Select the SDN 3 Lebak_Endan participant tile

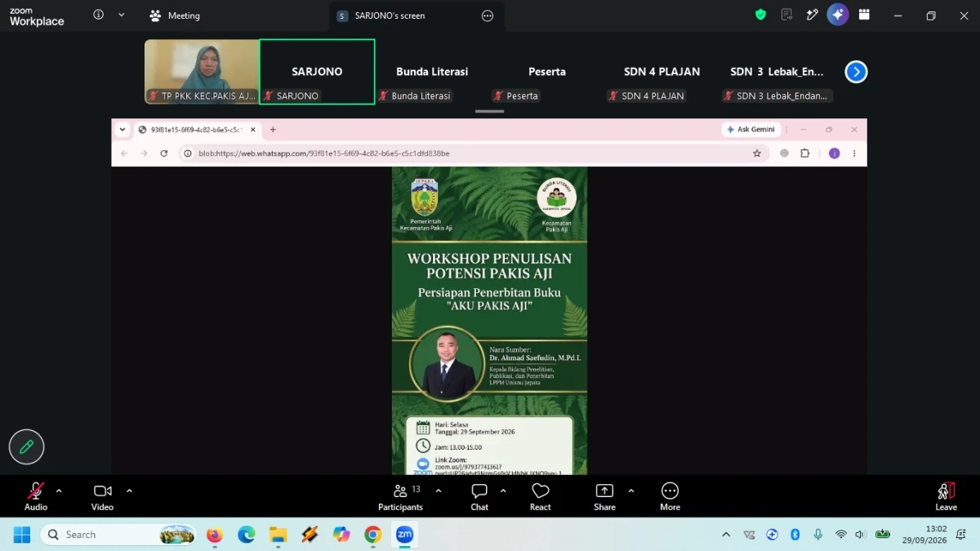777,72
